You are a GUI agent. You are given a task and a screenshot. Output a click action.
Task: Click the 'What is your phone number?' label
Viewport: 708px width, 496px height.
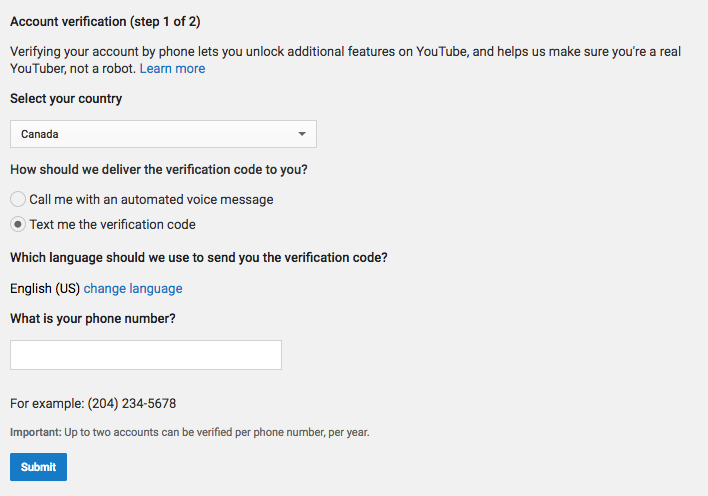coord(93,318)
